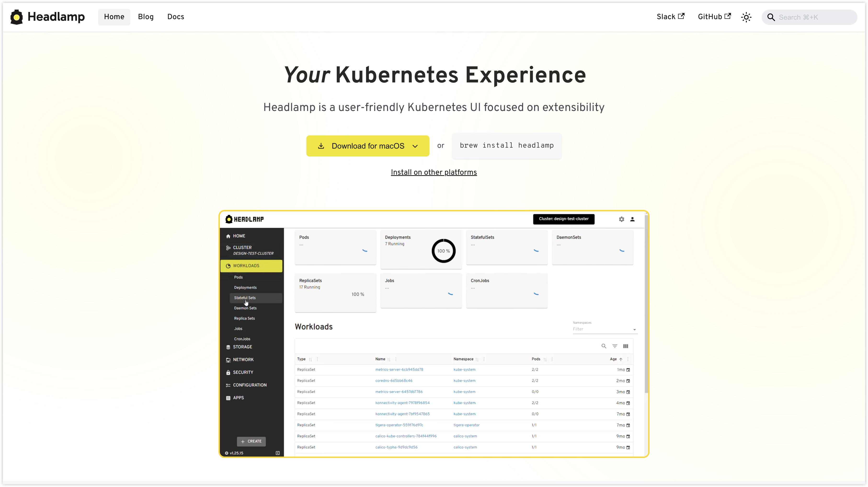Click Cluster: design-test-cluster button
This screenshot has width=868, height=487.
click(563, 219)
